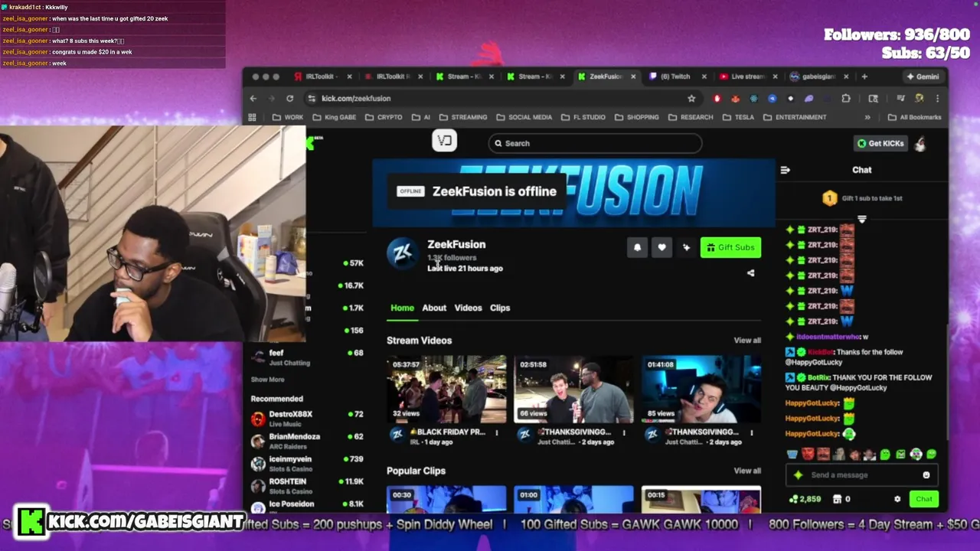Viewport: 980px width, 551px height.
Task: Open recommended channel BrianMendoza
Action: click(307, 441)
